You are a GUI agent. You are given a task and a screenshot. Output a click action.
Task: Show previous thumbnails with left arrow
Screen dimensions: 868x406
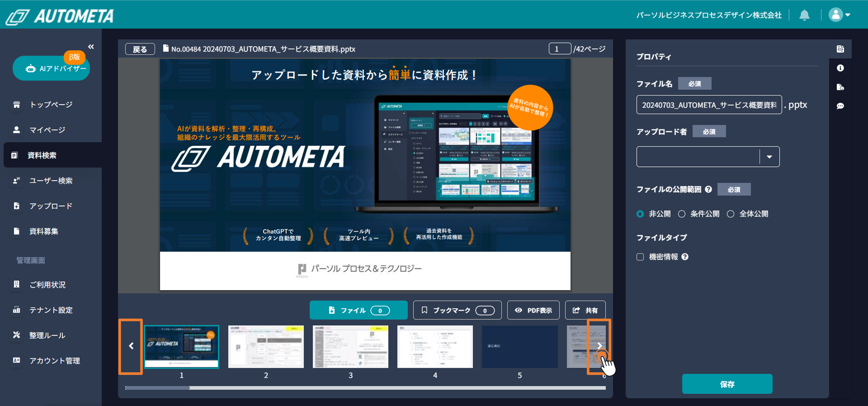click(x=131, y=346)
